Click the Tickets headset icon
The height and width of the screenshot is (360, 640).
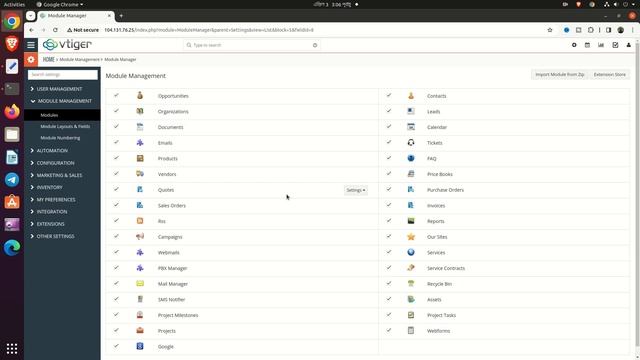click(411, 142)
